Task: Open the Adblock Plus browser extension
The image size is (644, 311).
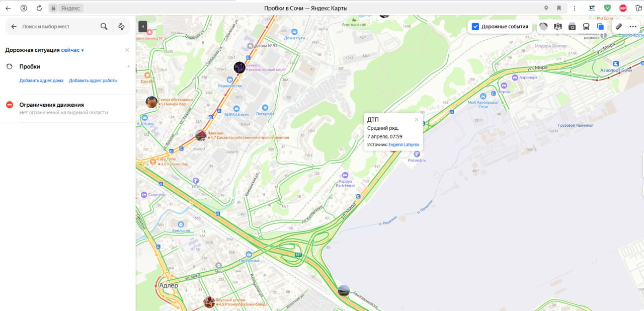Action: pyautogui.click(x=623, y=8)
